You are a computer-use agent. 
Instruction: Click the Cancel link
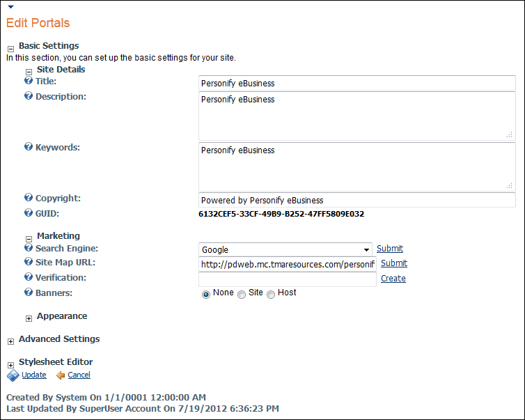tap(79, 375)
